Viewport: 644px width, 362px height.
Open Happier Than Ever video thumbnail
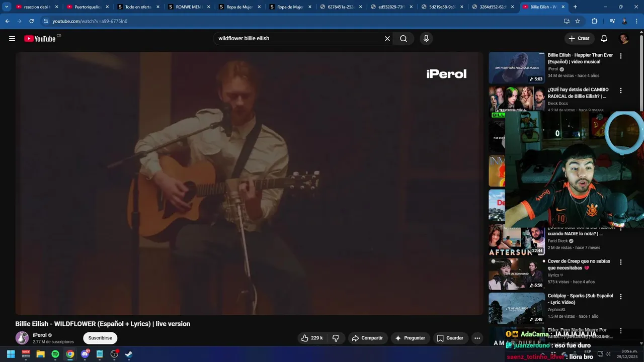coord(517,68)
